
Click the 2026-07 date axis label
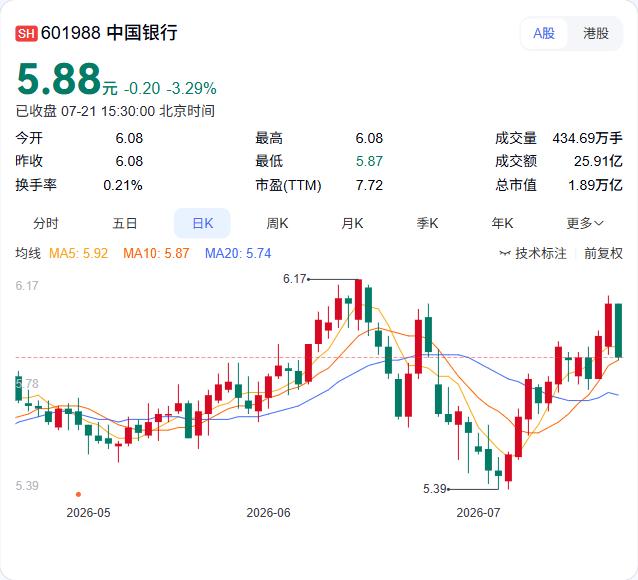point(478,512)
